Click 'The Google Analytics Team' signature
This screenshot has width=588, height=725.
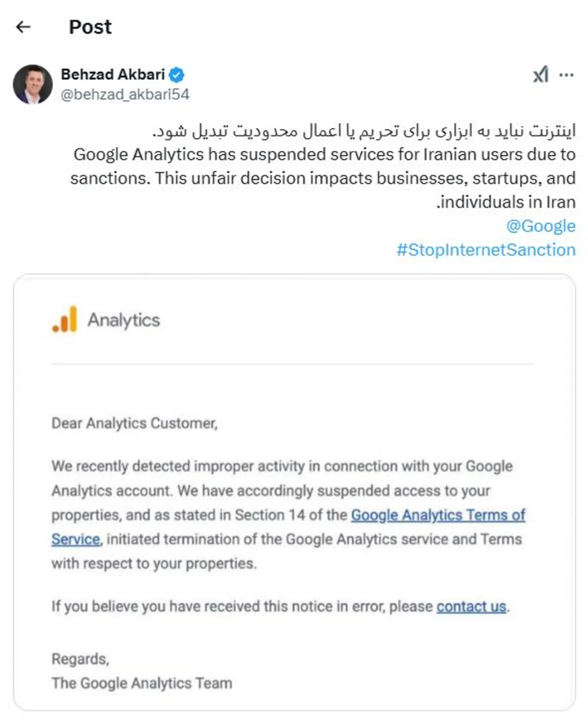point(142,683)
